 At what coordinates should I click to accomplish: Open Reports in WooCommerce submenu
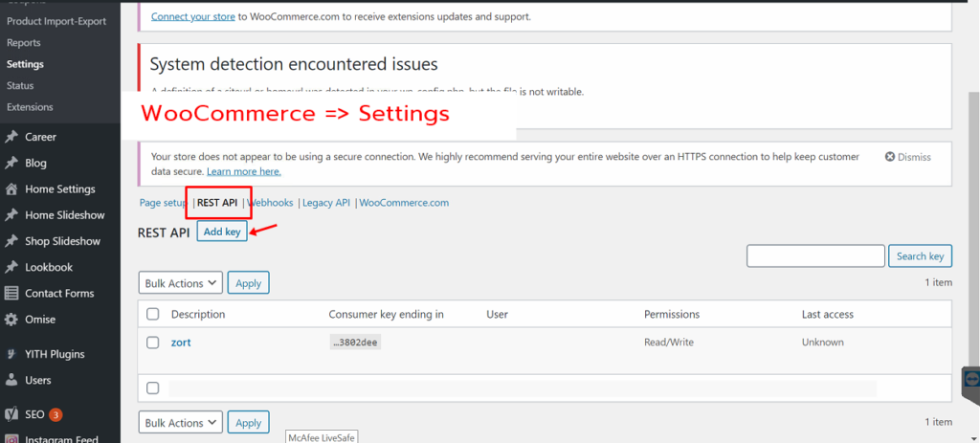tap(24, 42)
